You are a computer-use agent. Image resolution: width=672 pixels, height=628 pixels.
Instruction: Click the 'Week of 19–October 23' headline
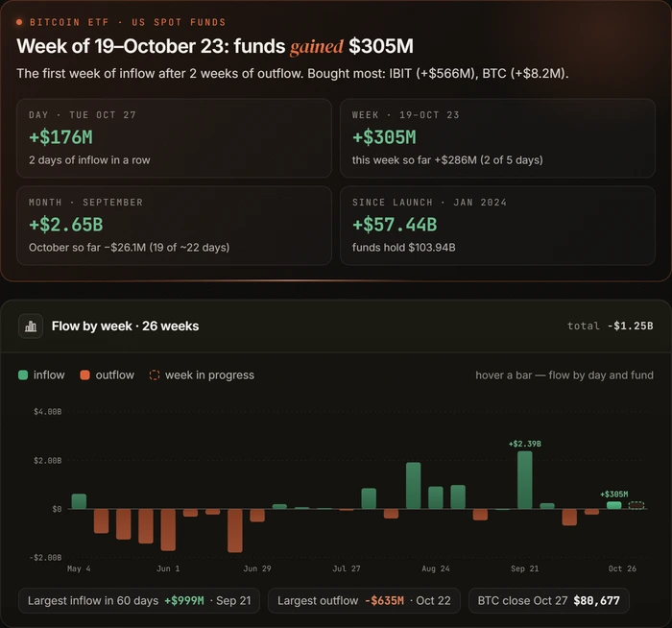pos(215,46)
